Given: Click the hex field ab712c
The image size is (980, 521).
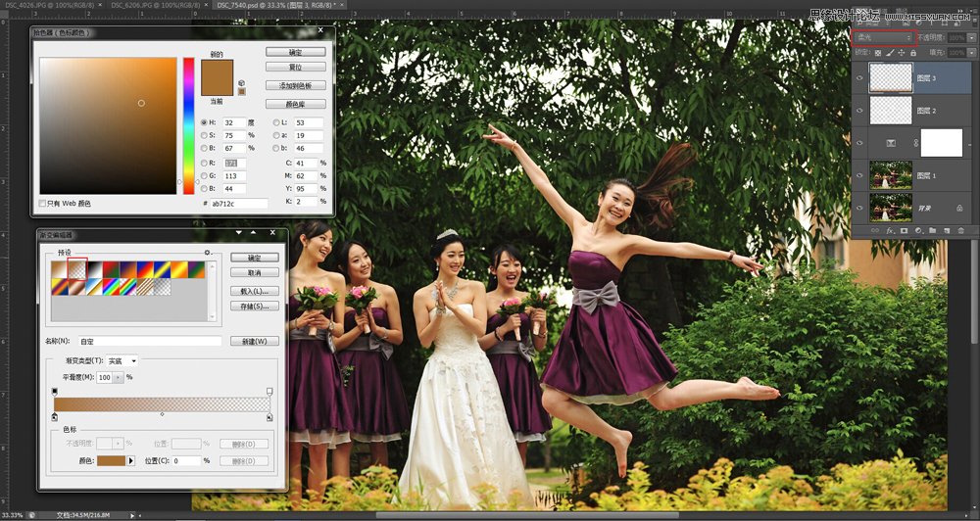Looking at the screenshot, I should click(x=239, y=204).
